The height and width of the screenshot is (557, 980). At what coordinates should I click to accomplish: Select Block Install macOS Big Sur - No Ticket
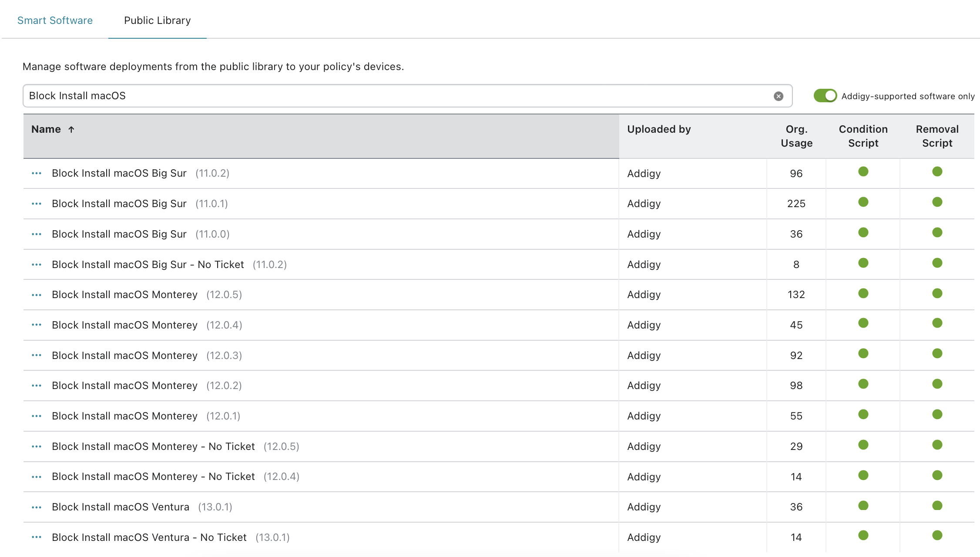[148, 265]
